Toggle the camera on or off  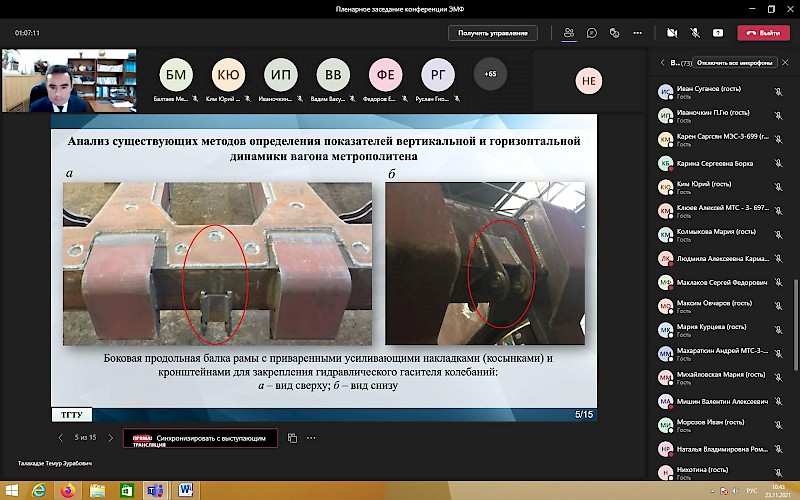click(671, 33)
